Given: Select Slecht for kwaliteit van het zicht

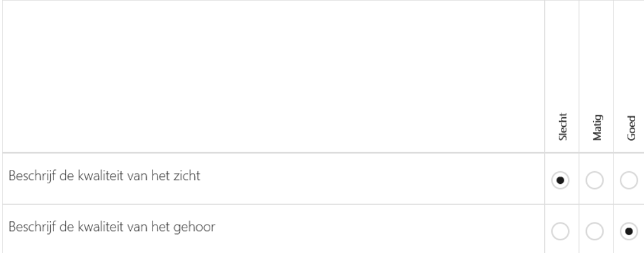Looking at the screenshot, I should 560,180.
